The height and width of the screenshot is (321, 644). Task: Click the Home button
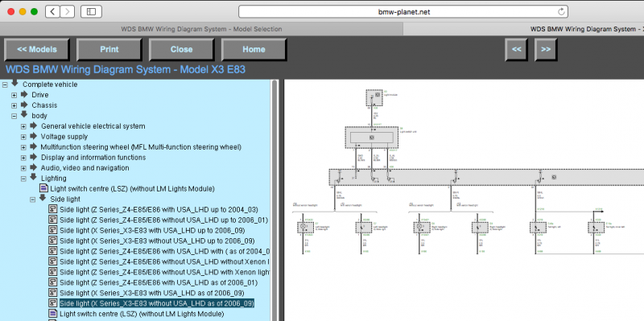[x=254, y=50]
